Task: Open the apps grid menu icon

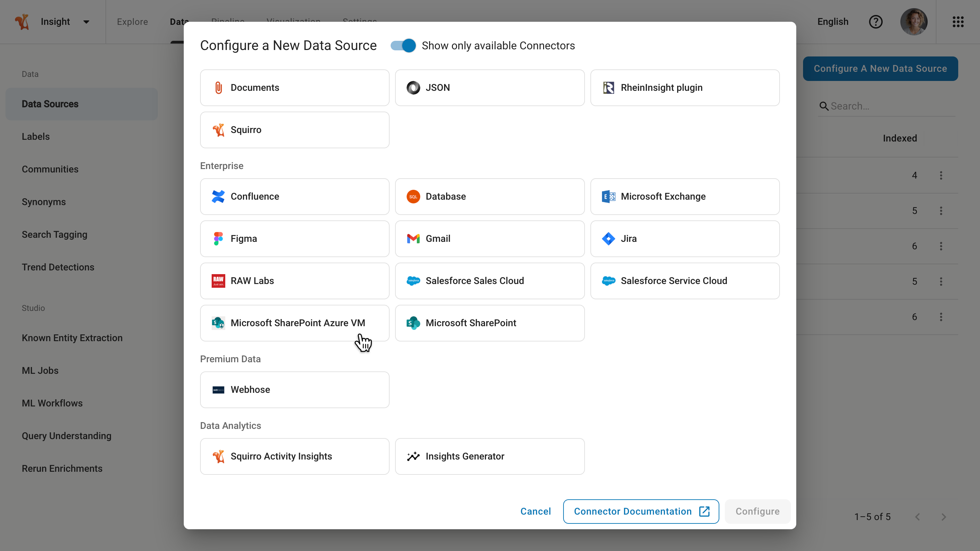Action: tap(958, 22)
